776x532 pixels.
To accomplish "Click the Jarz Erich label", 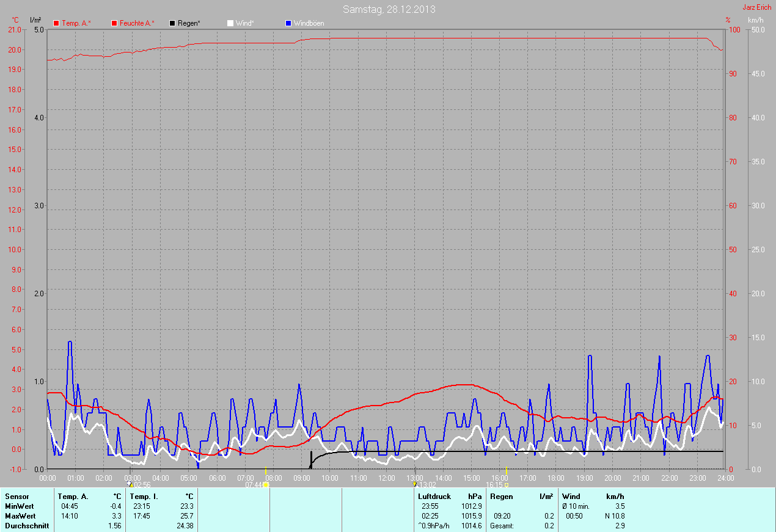I will [x=756, y=8].
